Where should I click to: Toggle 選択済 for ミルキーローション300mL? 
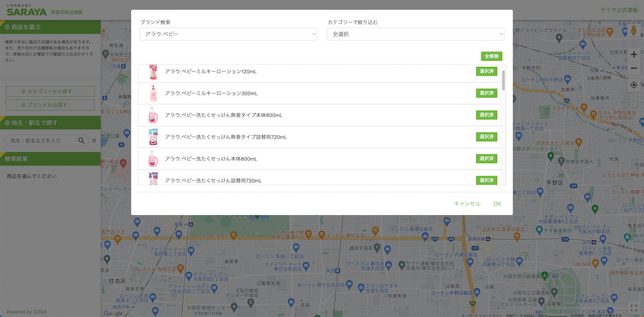click(x=487, y=93)
